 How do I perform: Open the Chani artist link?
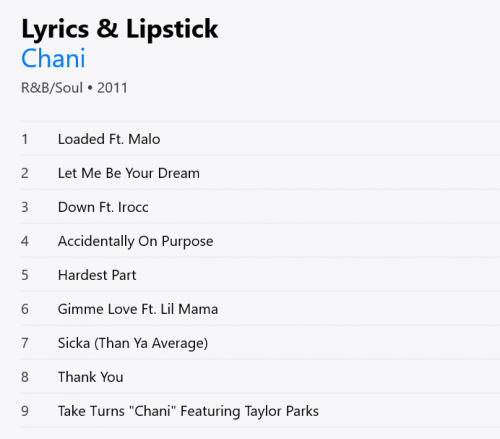tap(53, 58)
